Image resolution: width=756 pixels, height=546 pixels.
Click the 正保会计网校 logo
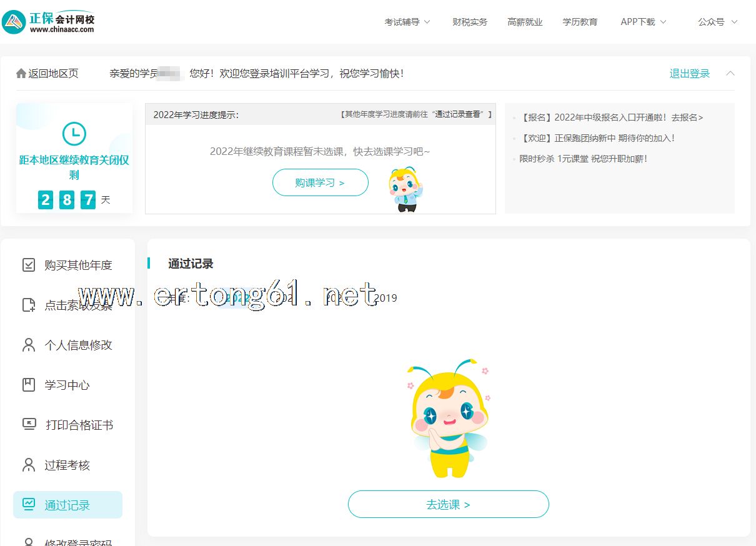[x=49, y=22]
